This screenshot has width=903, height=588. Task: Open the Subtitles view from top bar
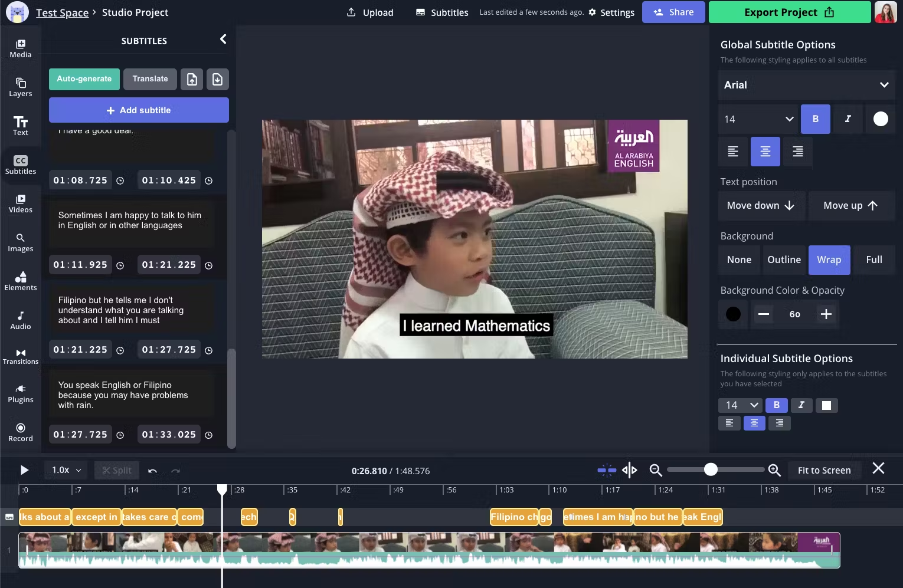pyautogui.click(x=441, y=12)
